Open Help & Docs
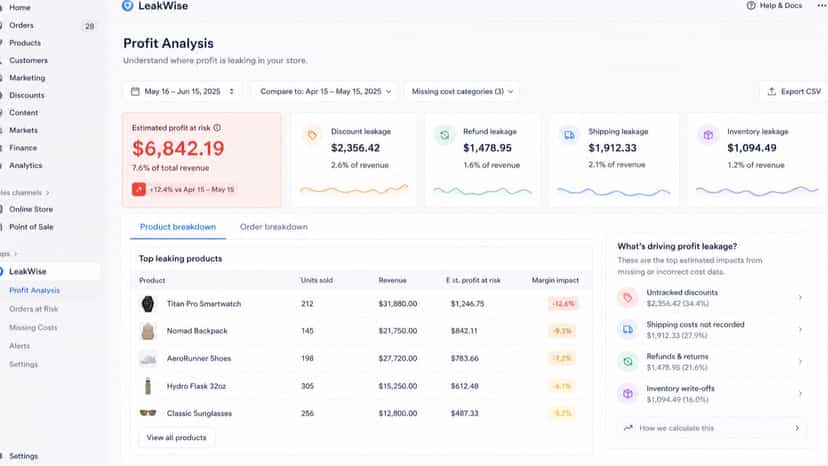Image resolution: width=828 pixels, height=466 pixels. 774,5
